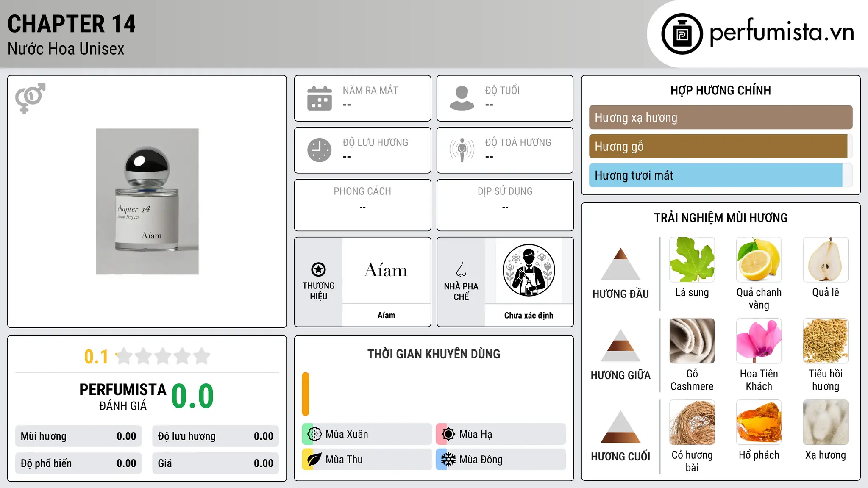The width and height of the screenshot is (868, 488).
Task: Click the Dịp sử dụng info card
Action: [505, 205]
